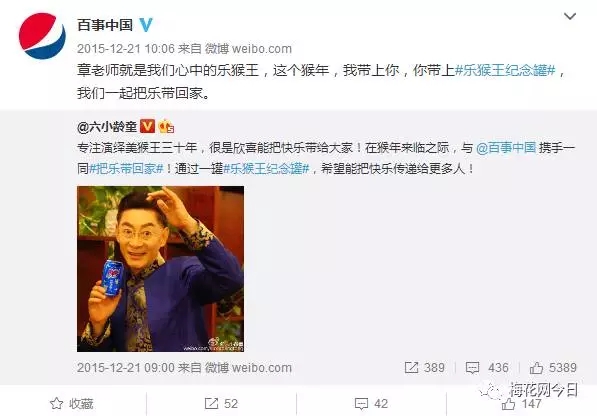Open the original post timestamp 2015-12-21 09:00
Image resolution: width=597 pixels, height=416 pixels.
pos(126,368)
